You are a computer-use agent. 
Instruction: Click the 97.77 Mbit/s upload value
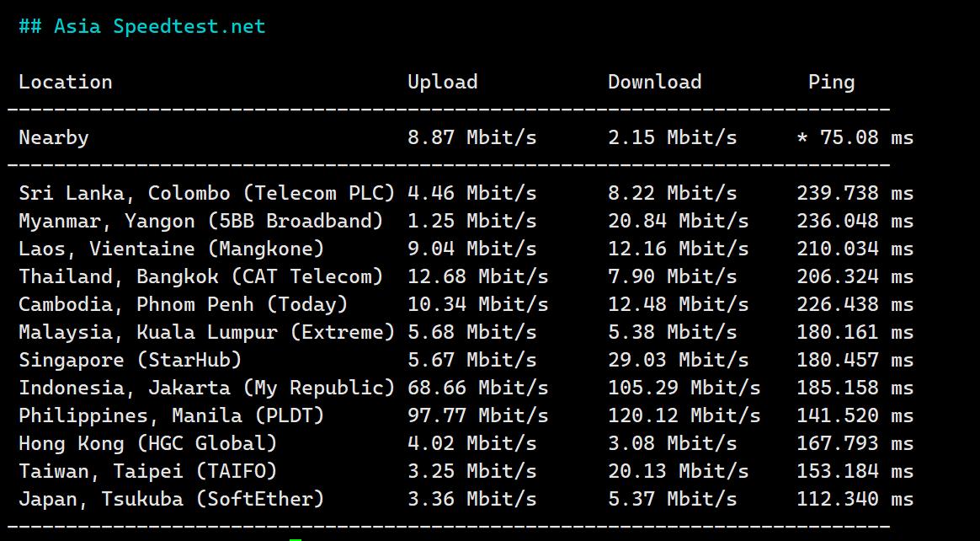click(x=478, y=415)
